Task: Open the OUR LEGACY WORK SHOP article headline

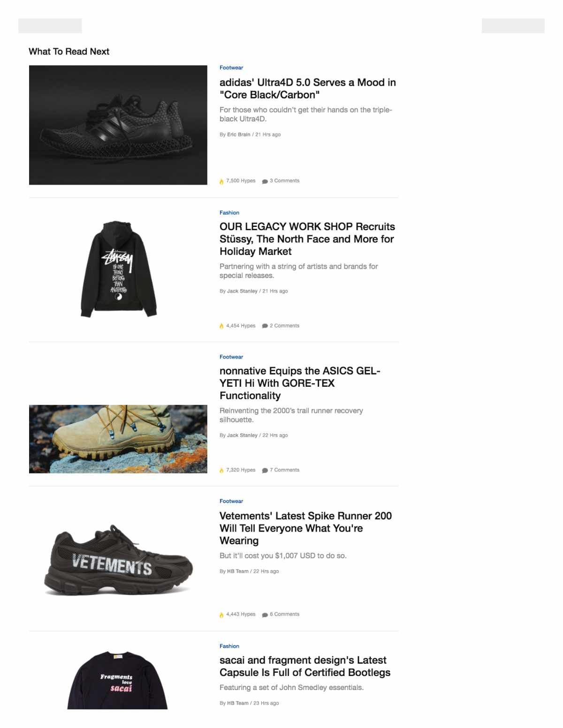Action: tap(307, 239)
